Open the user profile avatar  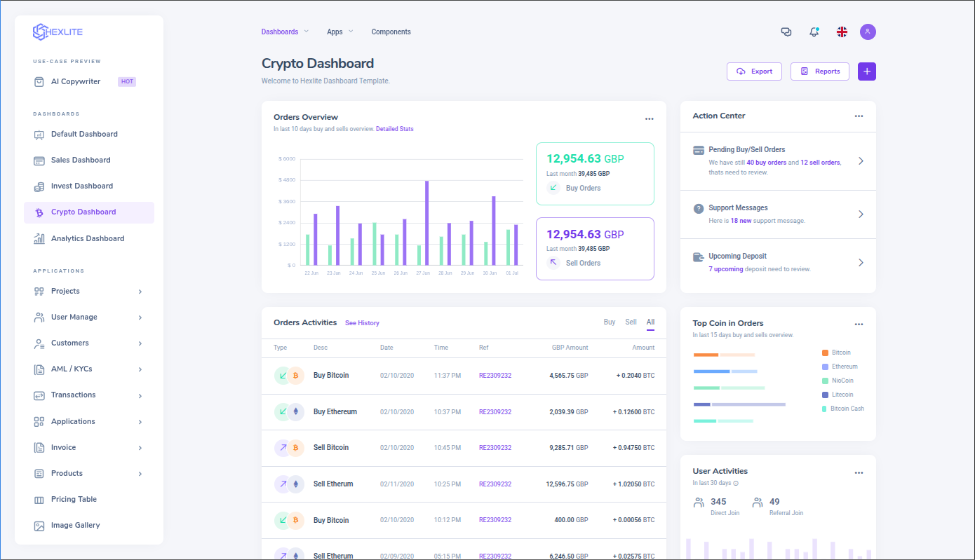(868, 32)
